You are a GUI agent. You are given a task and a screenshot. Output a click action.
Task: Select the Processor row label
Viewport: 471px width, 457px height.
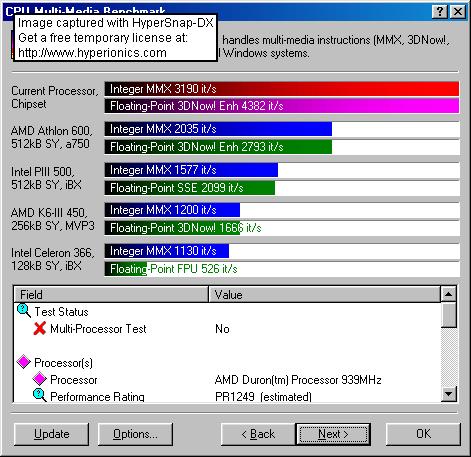tap(74, 380)
